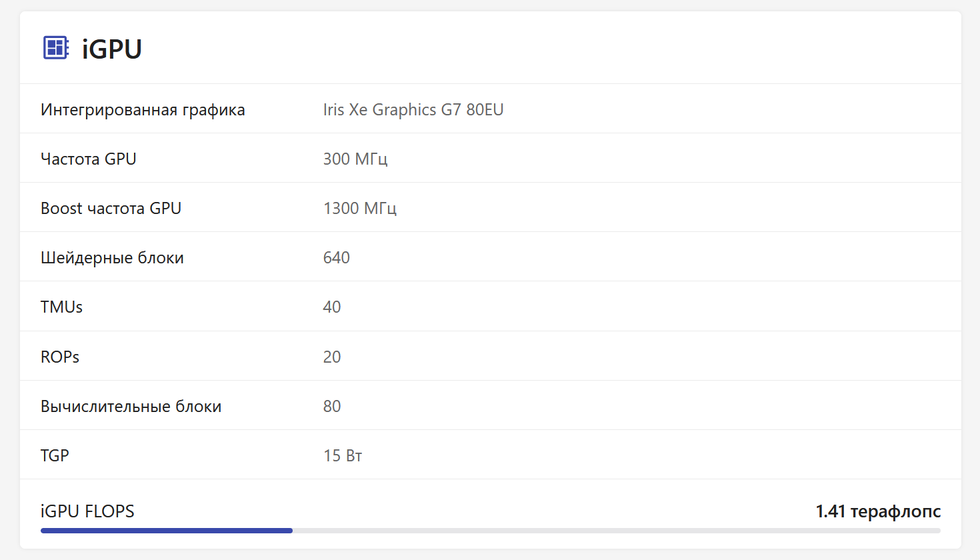
Task: Click the TGP row label
Action: click(55, 456)
